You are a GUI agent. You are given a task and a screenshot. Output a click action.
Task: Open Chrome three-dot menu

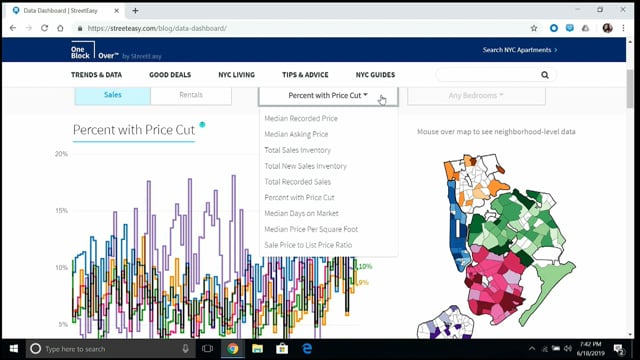[x=623, y=28]
